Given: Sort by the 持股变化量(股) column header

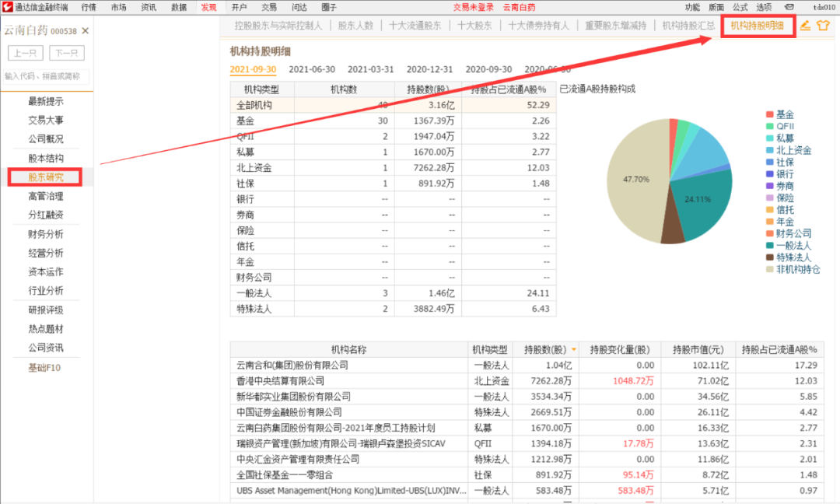Looking at the screenshot, I should [x=620, y=350].
